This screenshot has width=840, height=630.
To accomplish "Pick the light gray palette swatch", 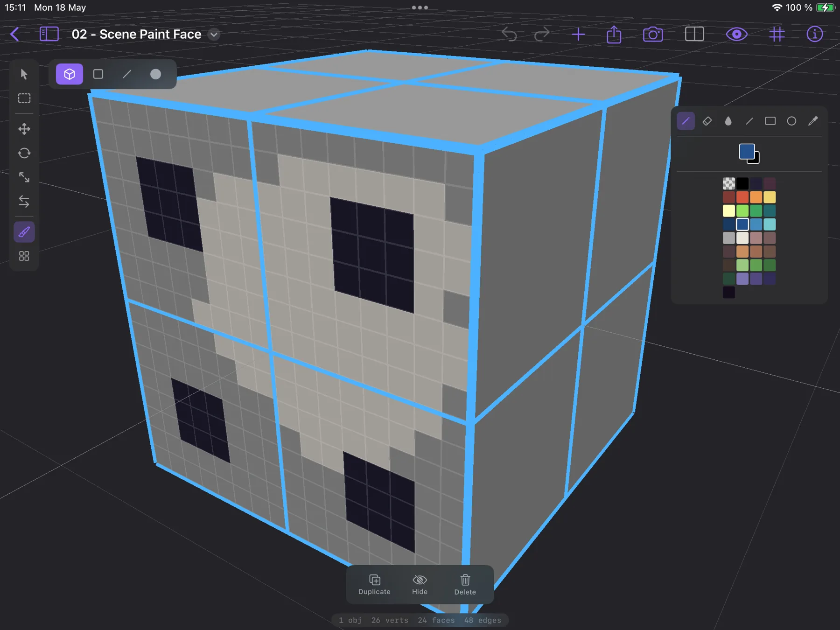I will (x=729, y=238).
